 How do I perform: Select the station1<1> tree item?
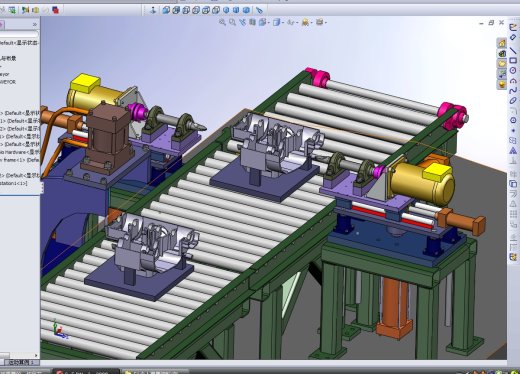point(14,183)
